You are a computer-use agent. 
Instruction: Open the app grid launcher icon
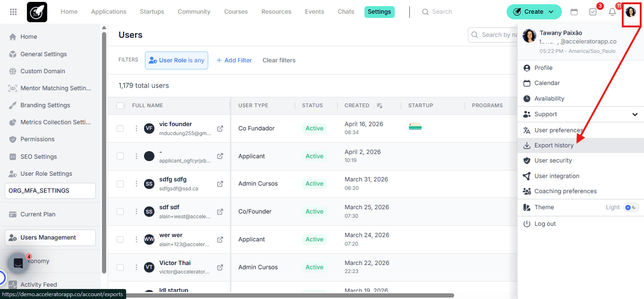pyautogui.click(x=13, y=12)
